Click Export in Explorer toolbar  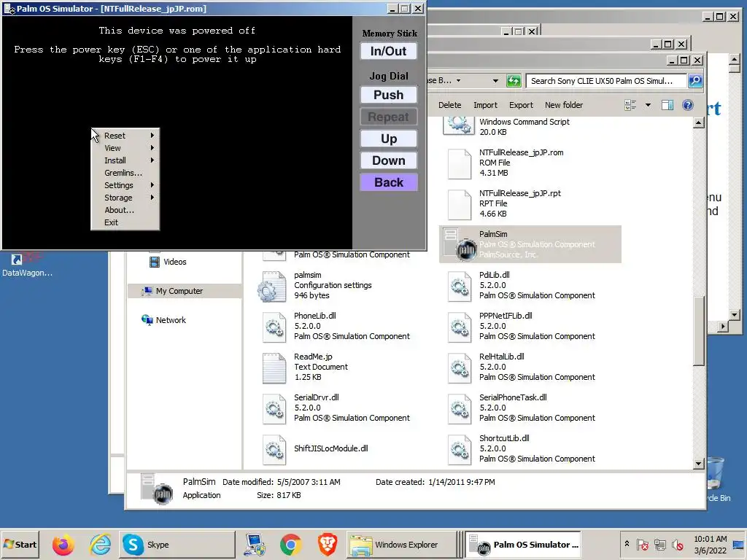tap(521, 105)
